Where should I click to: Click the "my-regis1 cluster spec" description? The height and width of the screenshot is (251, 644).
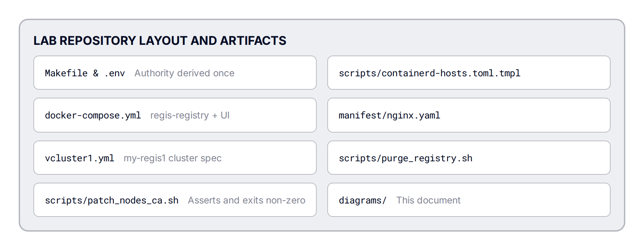(x=173, y=158)
